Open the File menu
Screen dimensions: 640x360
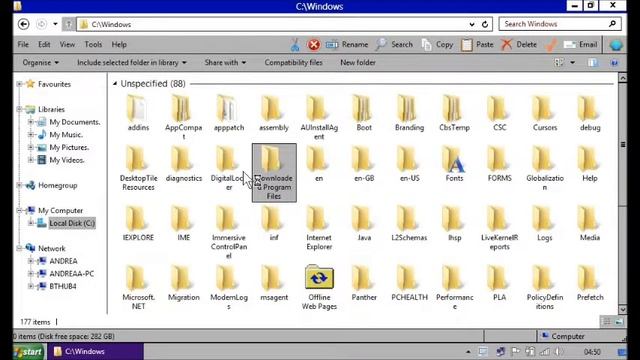[23, 44]
